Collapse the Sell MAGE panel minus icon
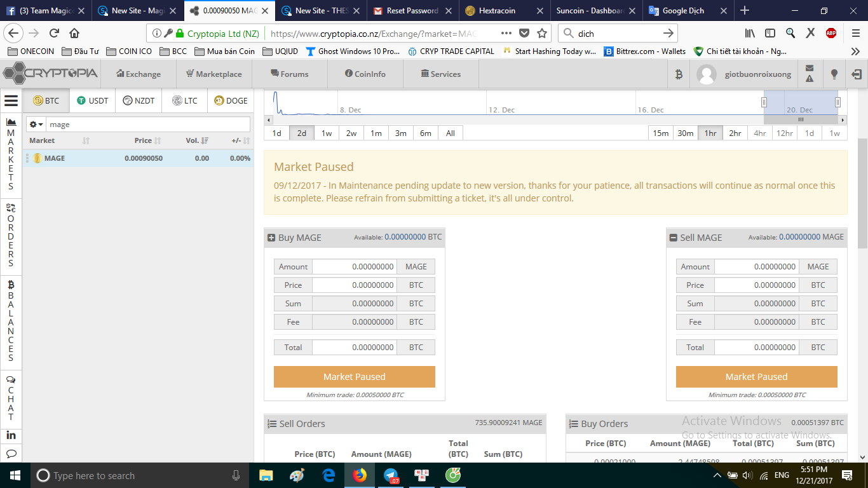Image resolution: width=868 pixels, height=488 pixels. click(674, 238)
